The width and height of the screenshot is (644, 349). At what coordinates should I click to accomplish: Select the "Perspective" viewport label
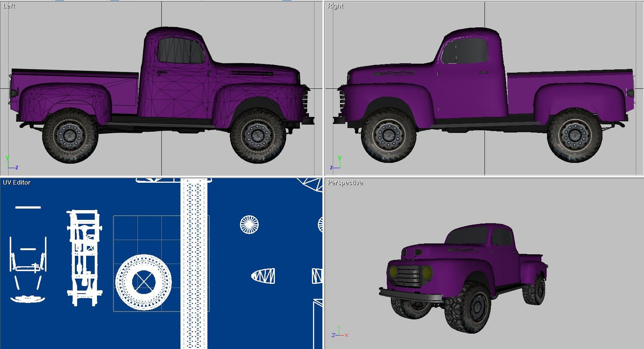[x=345, y=183]
